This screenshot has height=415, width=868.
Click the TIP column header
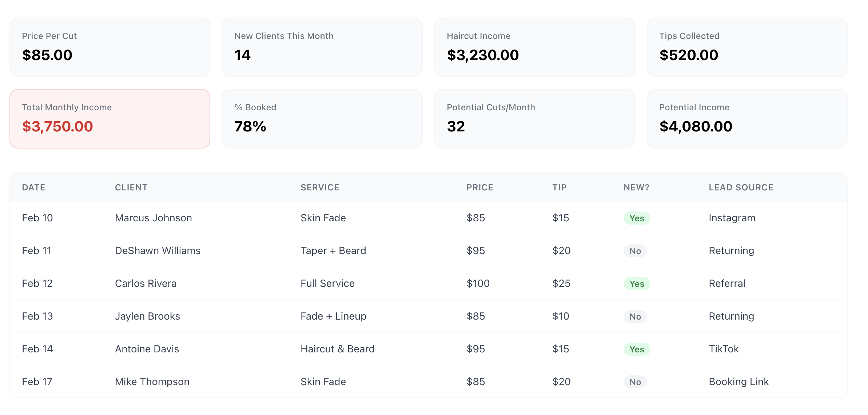coord(560,187)
